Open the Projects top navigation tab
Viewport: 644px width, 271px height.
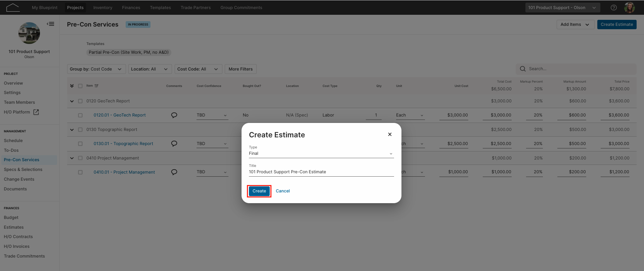pyautogui.click(x=75, y=7)
